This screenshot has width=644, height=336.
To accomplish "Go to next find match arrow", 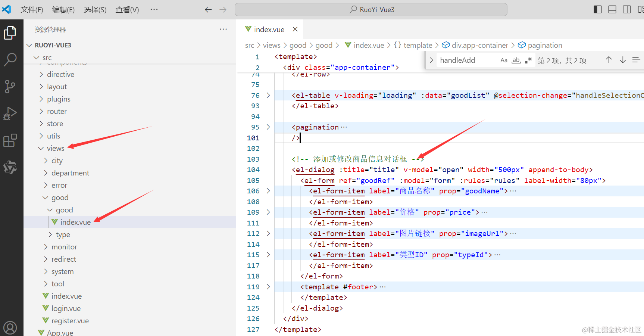I will 622,60.
